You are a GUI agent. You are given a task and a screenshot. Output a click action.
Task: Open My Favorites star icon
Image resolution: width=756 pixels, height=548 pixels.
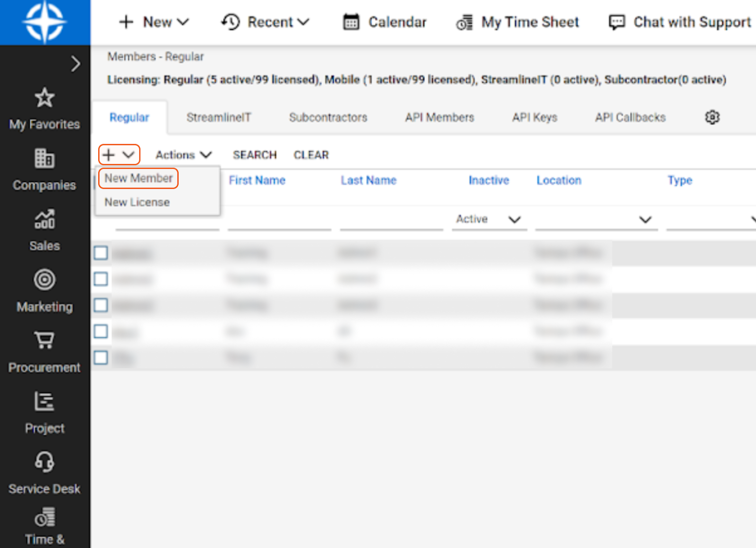tap(44, 98)
